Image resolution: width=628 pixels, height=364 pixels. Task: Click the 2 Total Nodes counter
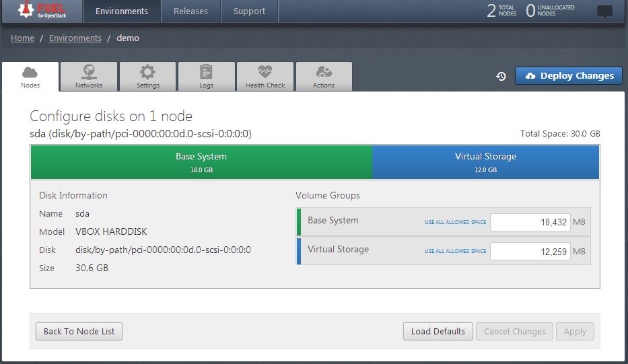tap(501, 10)
